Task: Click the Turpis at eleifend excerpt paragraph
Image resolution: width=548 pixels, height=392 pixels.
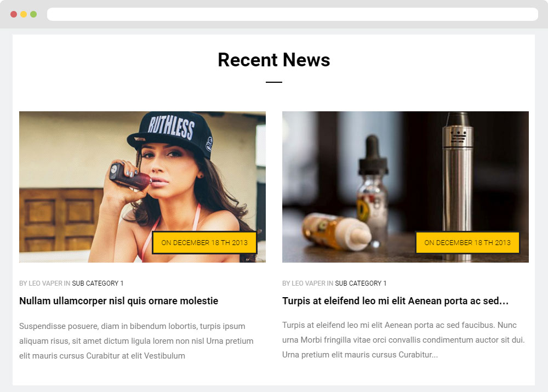Action: click(404, 340)
